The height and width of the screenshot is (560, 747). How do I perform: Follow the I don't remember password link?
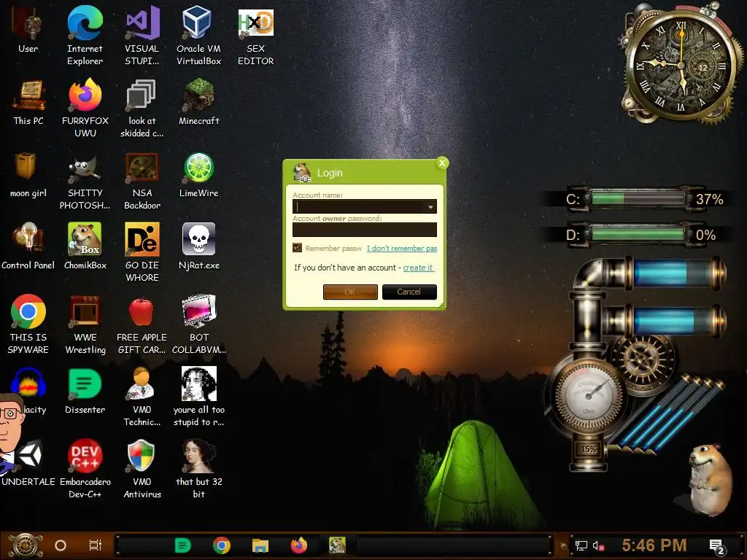402,248
